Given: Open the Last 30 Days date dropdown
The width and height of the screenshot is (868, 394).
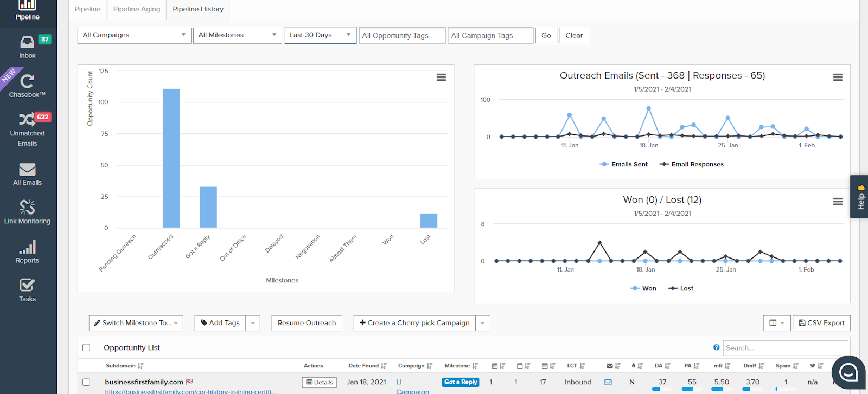Looking at the screenshot, I should tap(320, 35).
